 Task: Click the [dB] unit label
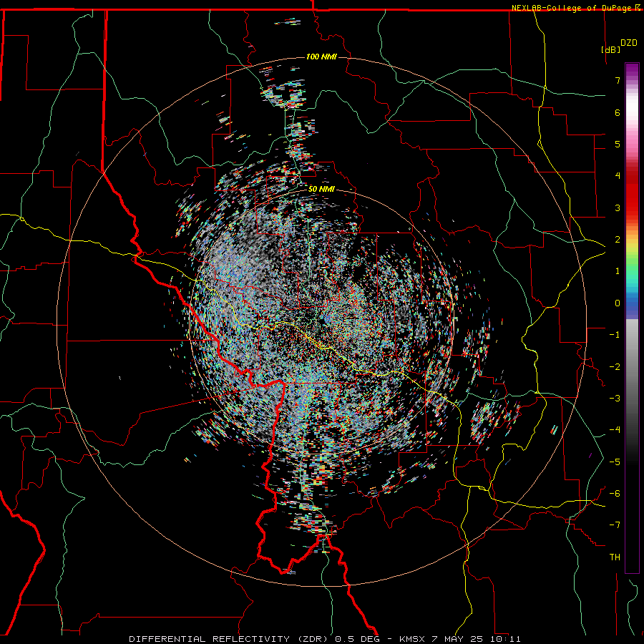point(610,49)
